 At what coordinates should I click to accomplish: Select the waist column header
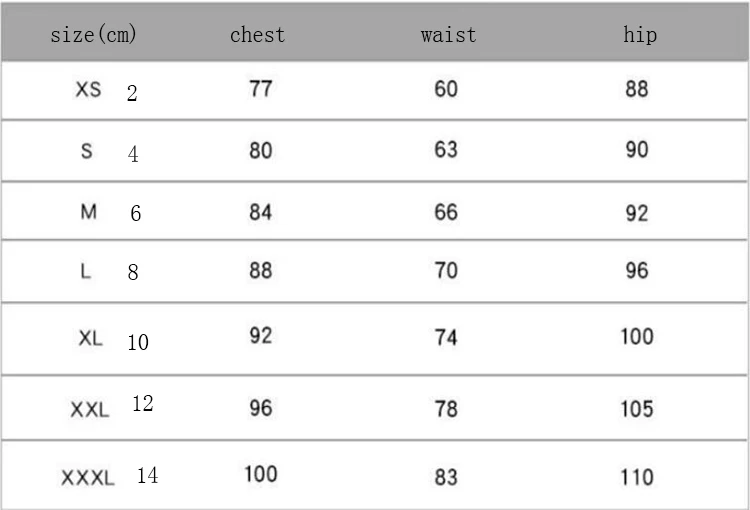pyautogui.click(x=448, y=35)
